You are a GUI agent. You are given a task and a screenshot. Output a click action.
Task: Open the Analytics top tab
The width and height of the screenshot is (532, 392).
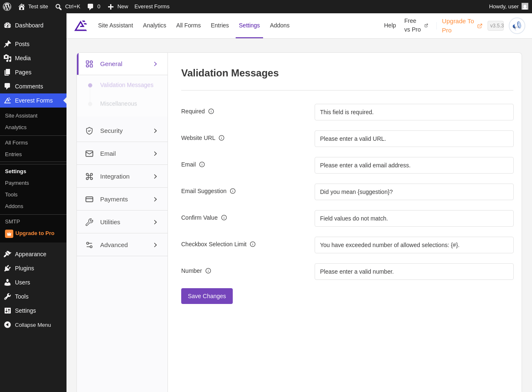[x=155, y=25]
